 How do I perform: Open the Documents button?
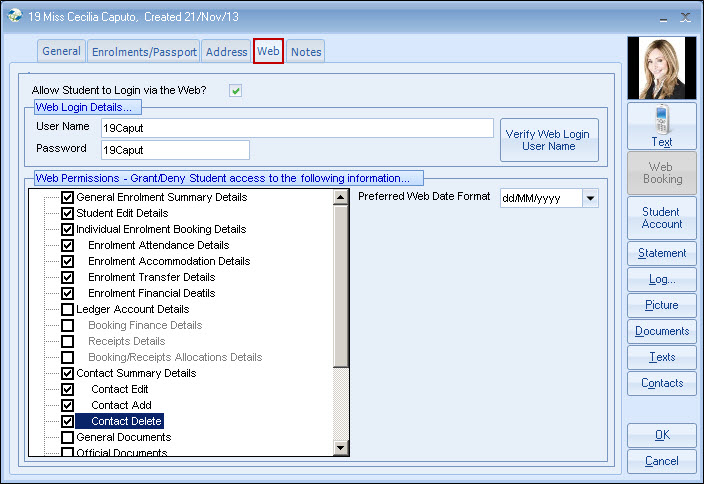click(661, 331)
